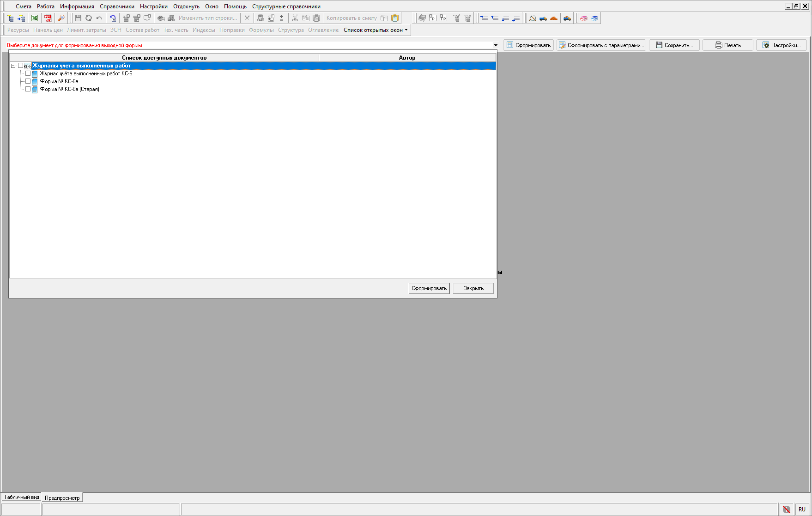The height and width of the screenshot is (516, 812).
Task: Click the orange bricks materials icon
Action: click(x=554, y=18)
